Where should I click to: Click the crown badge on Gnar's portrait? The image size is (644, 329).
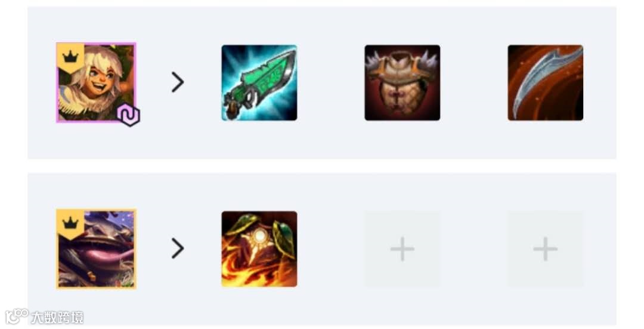(x=70, y=57)
